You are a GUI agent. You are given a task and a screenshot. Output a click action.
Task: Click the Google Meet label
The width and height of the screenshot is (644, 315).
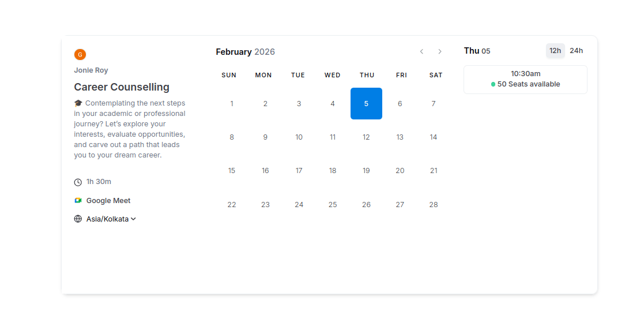(108, 201)
